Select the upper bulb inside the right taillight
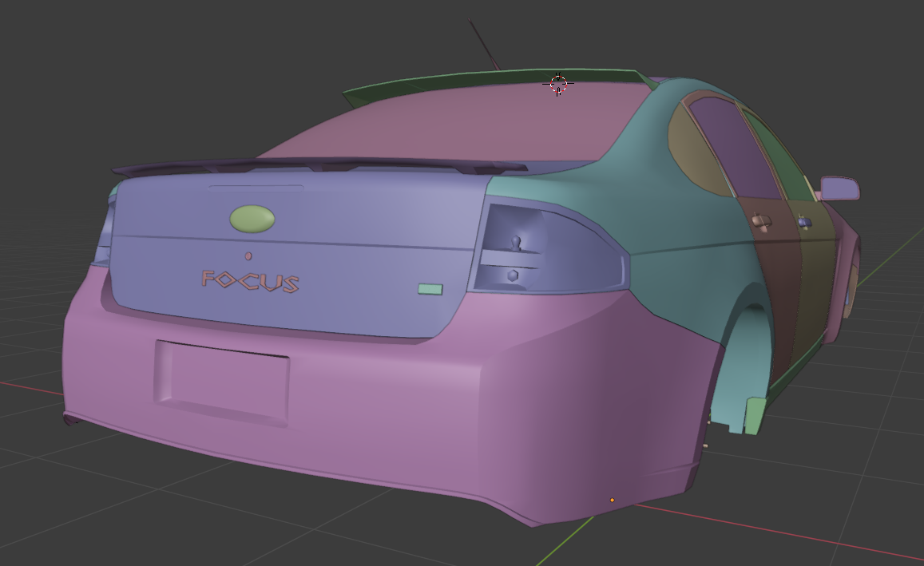Screen dimensions: 924x566 pos(516,242)
